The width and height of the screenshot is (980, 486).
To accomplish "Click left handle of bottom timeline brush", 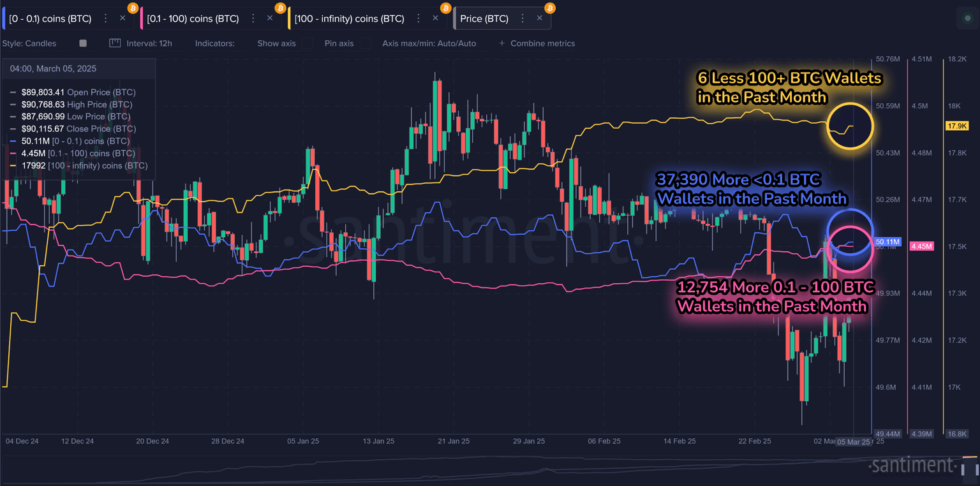I will click(x=964, y=469).
